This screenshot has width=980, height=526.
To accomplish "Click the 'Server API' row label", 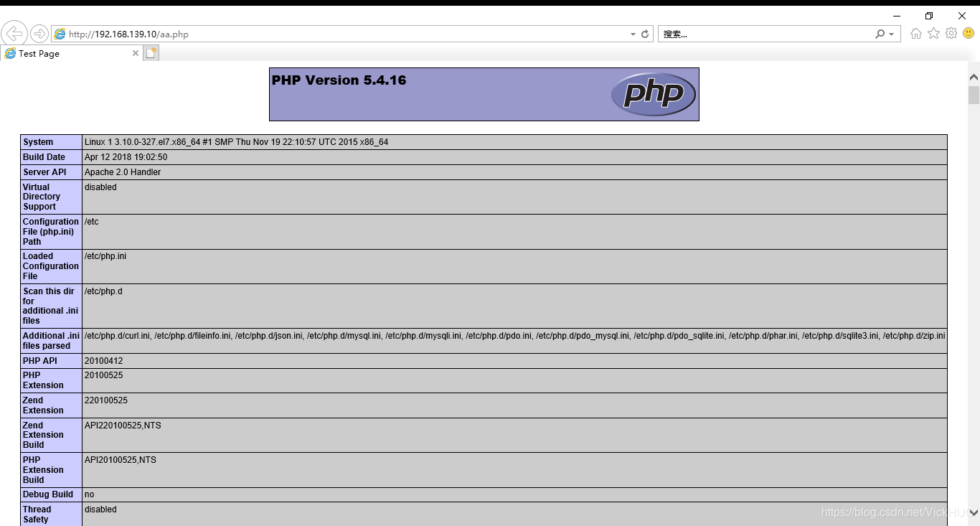I will point(44,172).
